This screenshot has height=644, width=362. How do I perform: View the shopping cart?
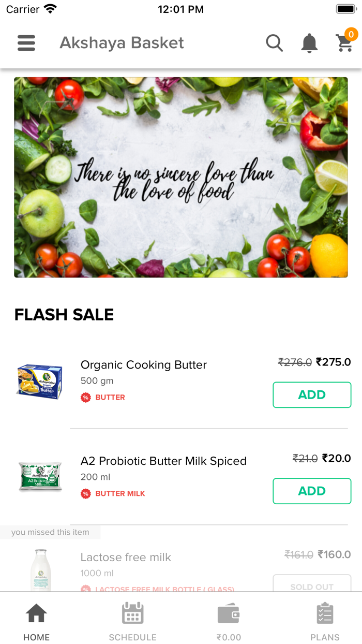(x=345, y=43)
